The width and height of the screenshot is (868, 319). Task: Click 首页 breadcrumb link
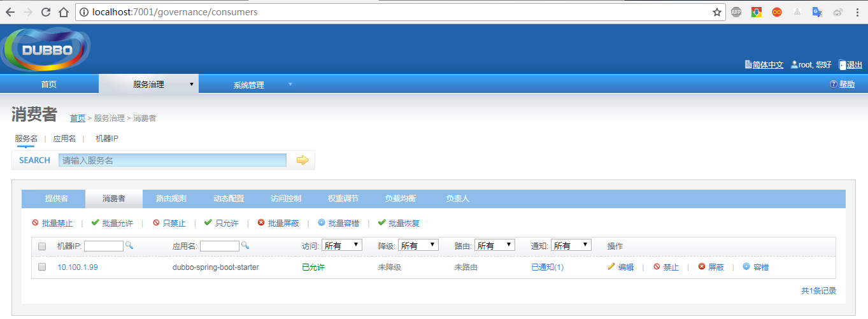coord(78,118)
